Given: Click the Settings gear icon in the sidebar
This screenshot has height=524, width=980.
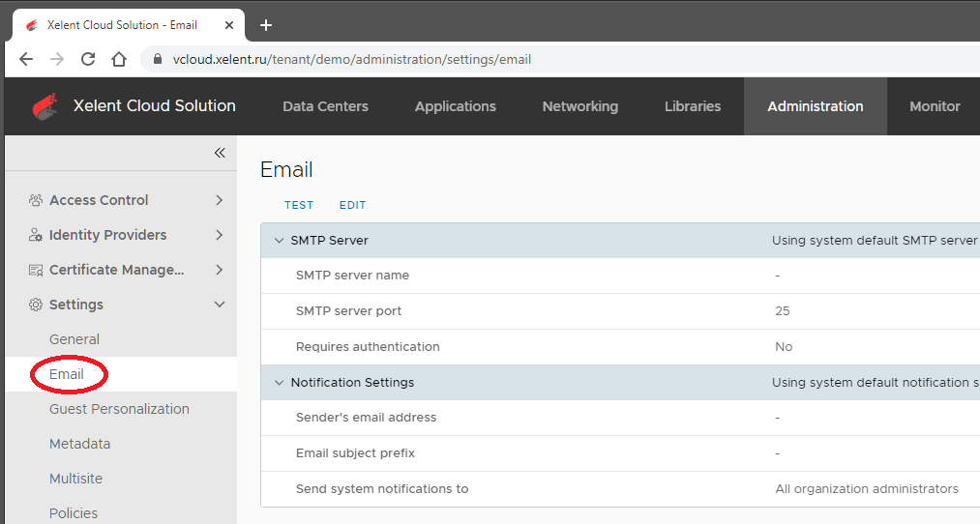Looking at the screenshot, I should click(x=36, y=305).
